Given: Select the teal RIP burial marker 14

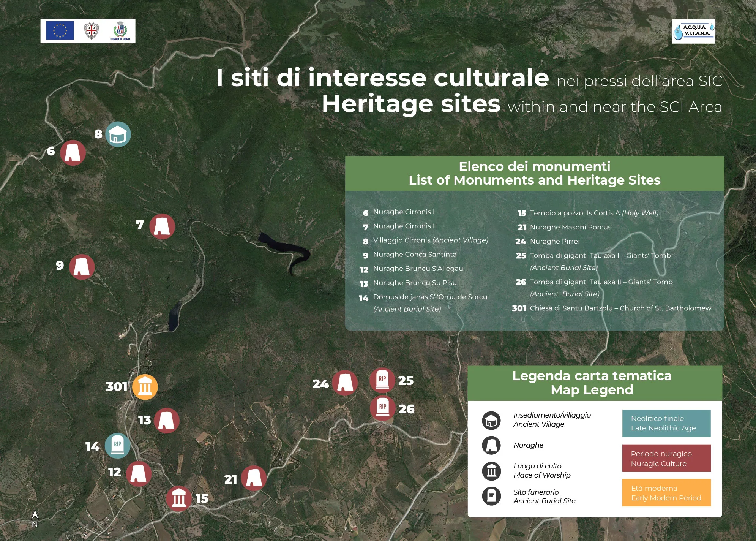Looking at the screenshot, I should coord(117,446).
